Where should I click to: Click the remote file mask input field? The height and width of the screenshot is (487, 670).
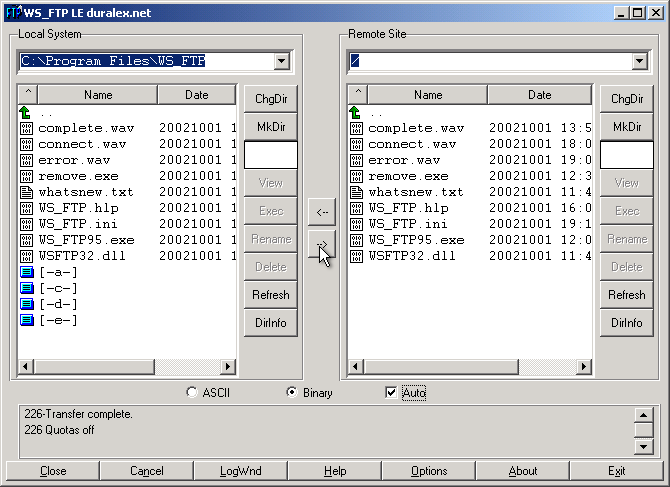click(x=626, y=155)
